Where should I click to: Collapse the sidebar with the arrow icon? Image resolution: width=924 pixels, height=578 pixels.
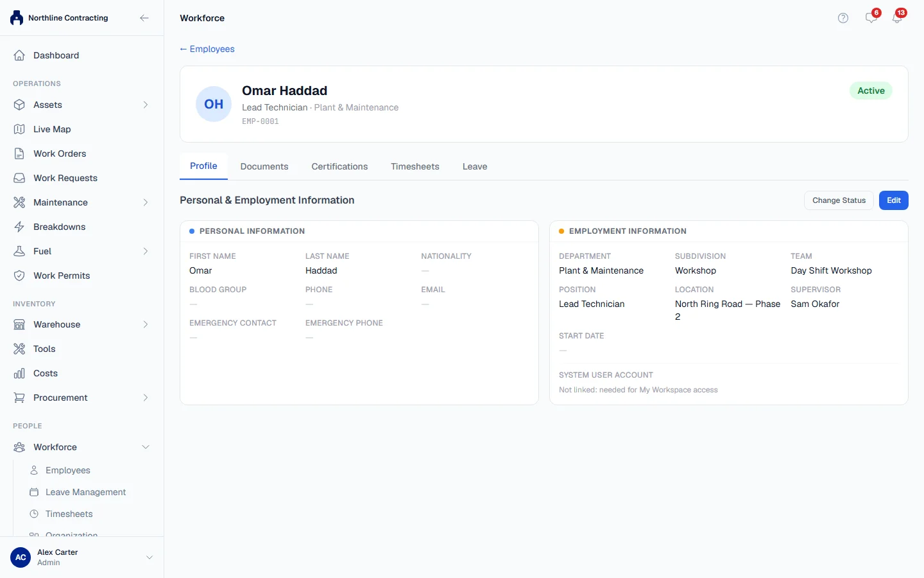click(144, 18)
